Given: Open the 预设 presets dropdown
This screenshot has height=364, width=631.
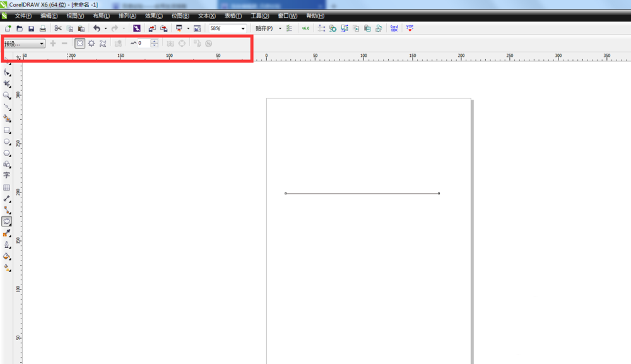Looking at the screenshot, I should point(24,44).
